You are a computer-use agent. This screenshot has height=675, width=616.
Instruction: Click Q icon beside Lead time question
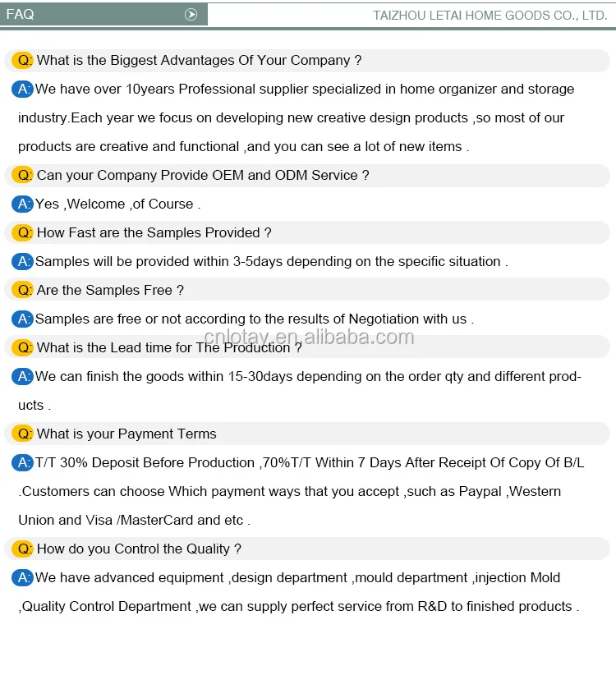[23, 347]
